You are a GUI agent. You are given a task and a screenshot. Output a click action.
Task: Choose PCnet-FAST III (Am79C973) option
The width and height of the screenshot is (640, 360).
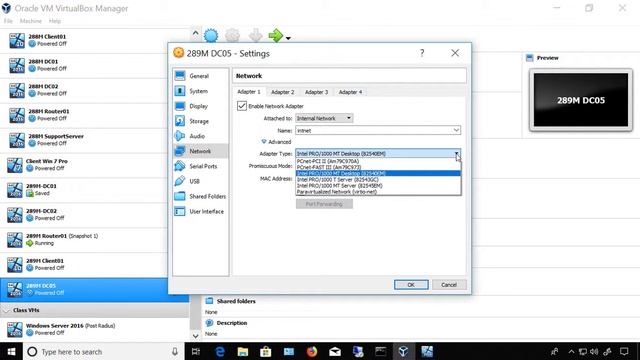coord(378,167)
